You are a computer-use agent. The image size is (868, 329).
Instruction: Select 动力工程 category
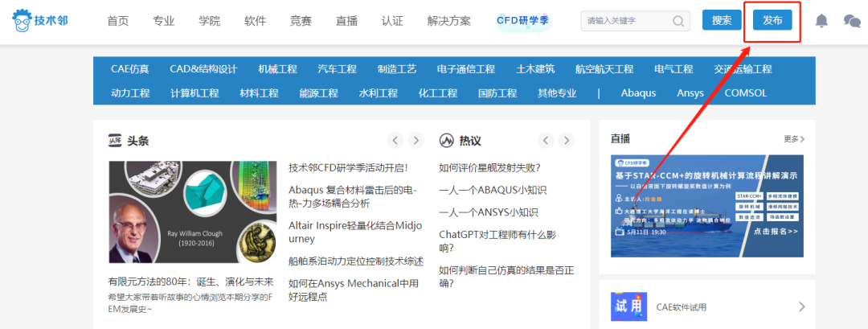coord(131,93)
